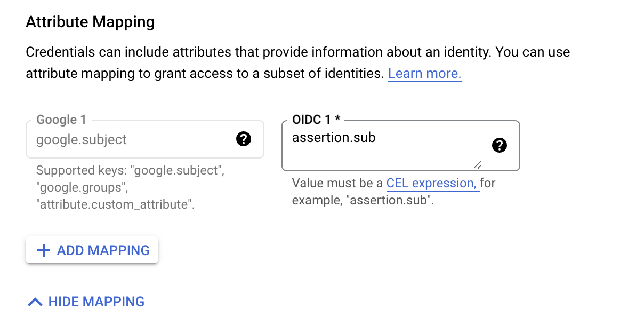Open the CEL expression link
This screenshot has height=332, width=644.
432,183
